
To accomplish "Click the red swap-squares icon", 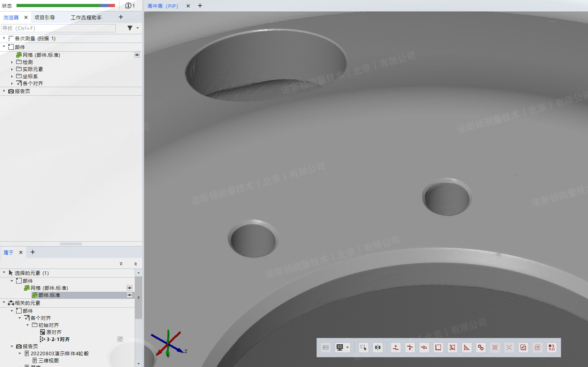I will tap(552, 347).
